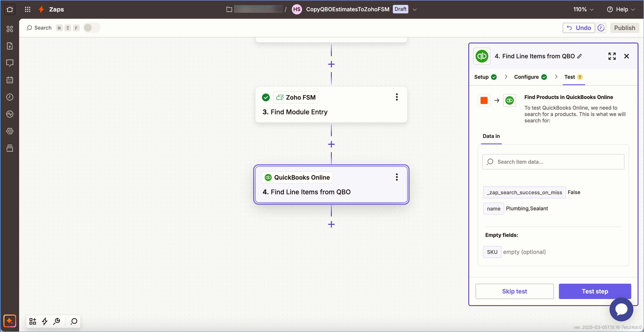The width and height of the screenshot is (644, 332).
Task: Add a step below QuickBooks Online step
Action: click(331, 224)
